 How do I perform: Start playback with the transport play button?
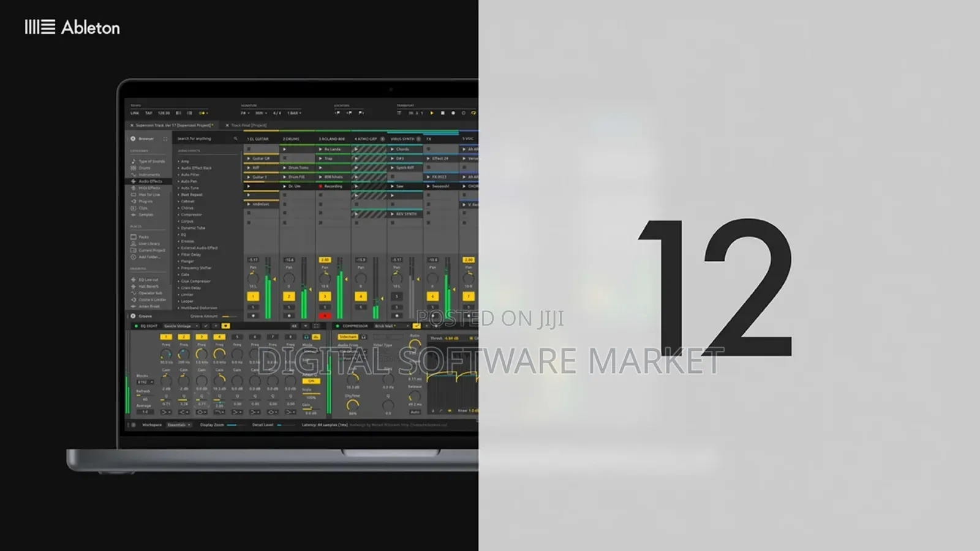(x=432, y=113)
